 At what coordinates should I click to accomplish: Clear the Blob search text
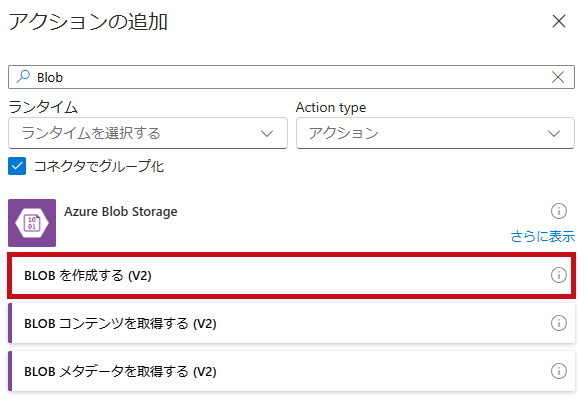(x=558, y=77)
